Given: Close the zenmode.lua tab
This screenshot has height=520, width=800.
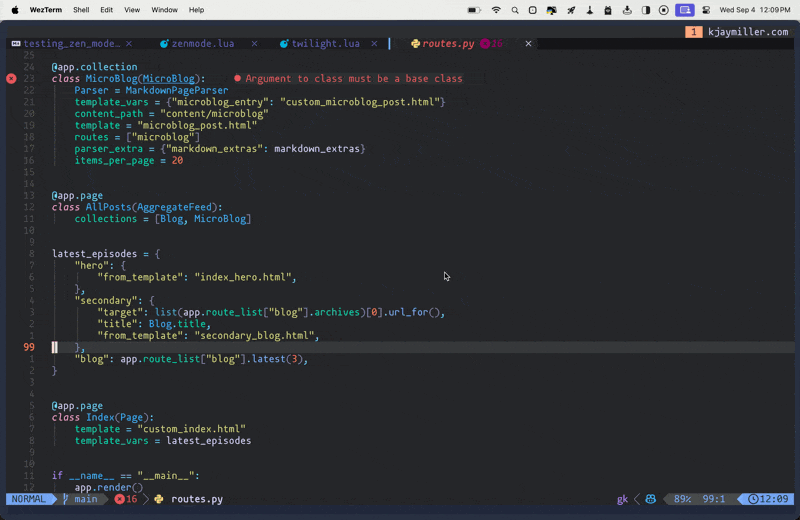Looking at the screenshot, I should 254,44.
